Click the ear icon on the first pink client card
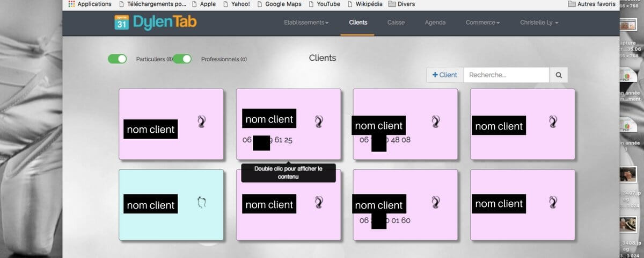The image size is (644, 258). (x=201, y=122)
